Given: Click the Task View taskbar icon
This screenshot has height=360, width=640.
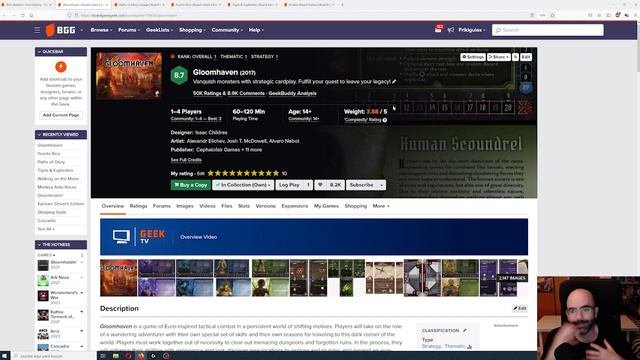Looking at the screenshot, I should point(103,356).
